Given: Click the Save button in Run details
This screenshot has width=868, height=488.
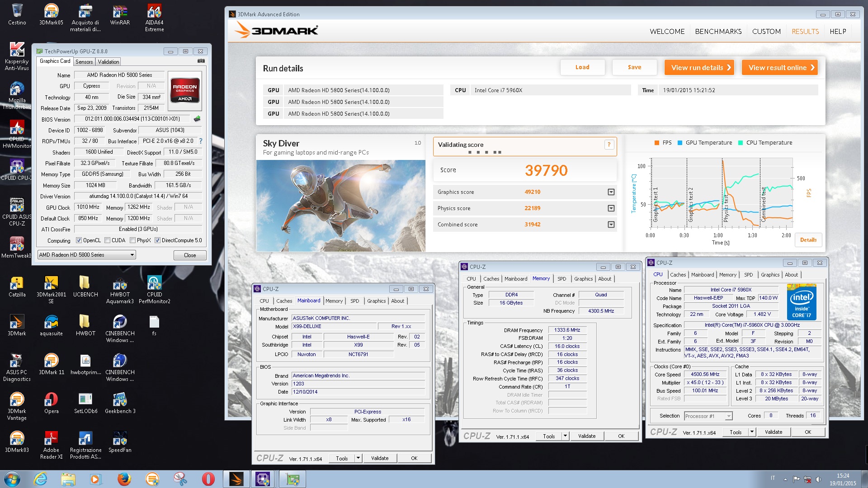Looking at the screenshot, I should tap(634, 67).
